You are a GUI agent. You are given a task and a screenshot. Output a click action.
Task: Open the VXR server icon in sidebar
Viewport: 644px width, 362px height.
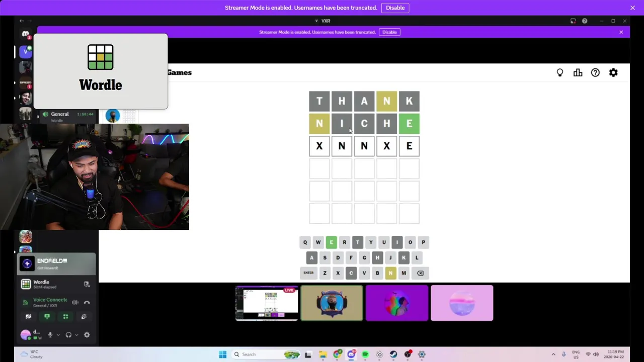click(x=26, y=51)
